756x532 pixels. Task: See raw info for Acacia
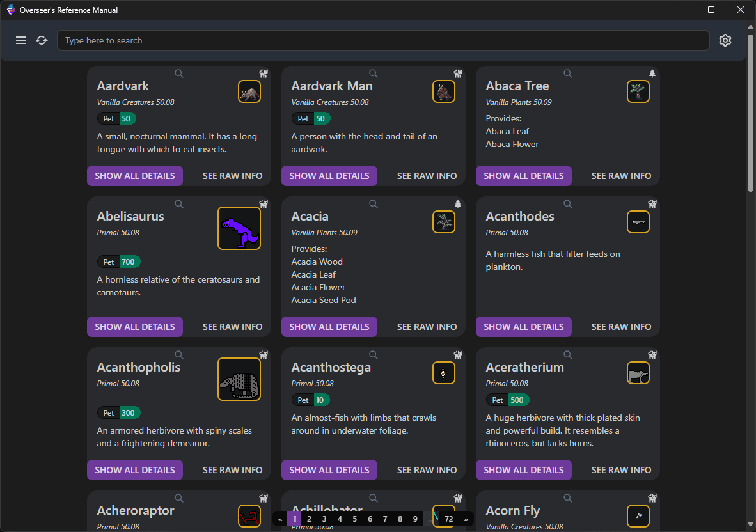click(x=427, y=327)
